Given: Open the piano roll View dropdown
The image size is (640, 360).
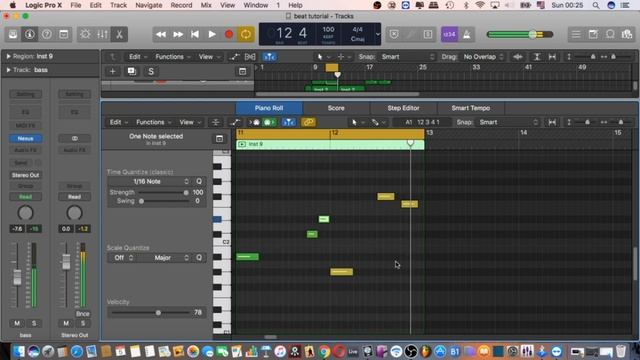Looking at the screenshot, I should tap(190, 122).
